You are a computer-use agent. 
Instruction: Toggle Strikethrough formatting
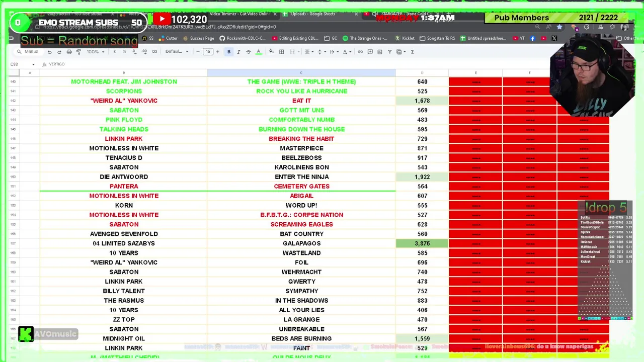[x=248, y=52]
